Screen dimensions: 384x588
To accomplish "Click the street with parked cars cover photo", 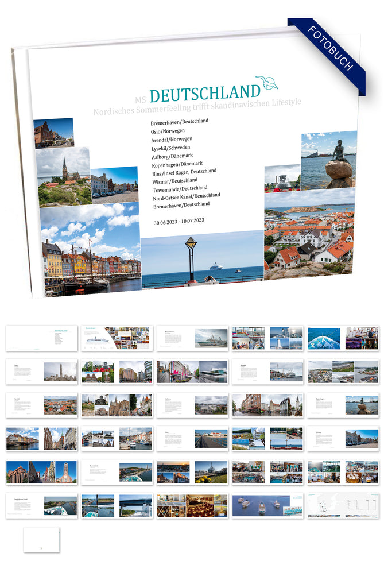I will tap(114, 185).
